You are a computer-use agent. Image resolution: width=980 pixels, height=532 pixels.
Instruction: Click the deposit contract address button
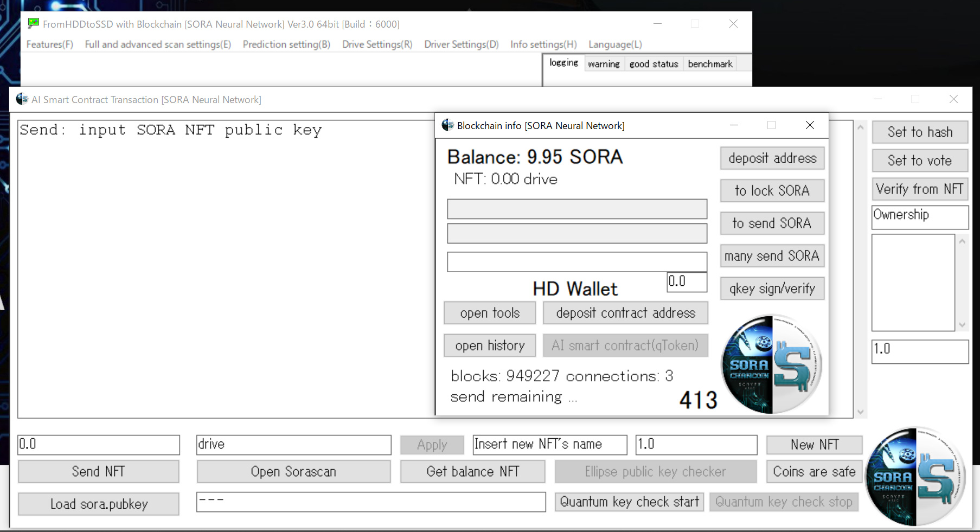click(x=625, y=313)
